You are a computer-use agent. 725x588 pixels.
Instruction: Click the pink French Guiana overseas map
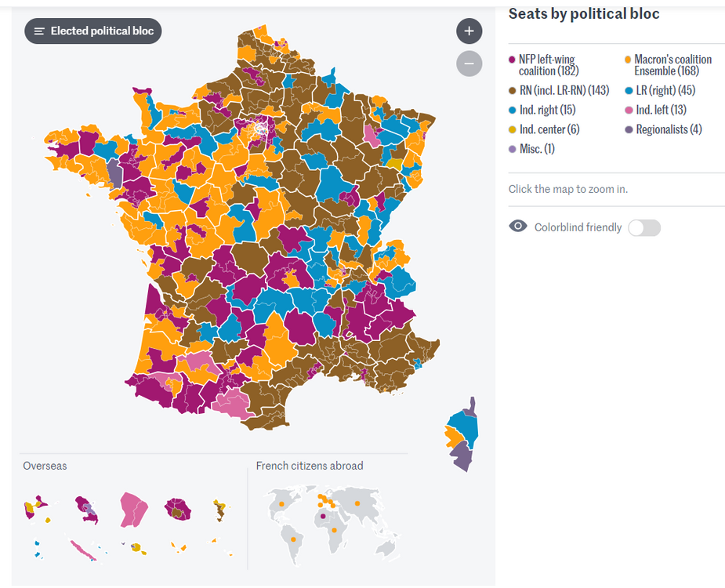pos(133,510)
